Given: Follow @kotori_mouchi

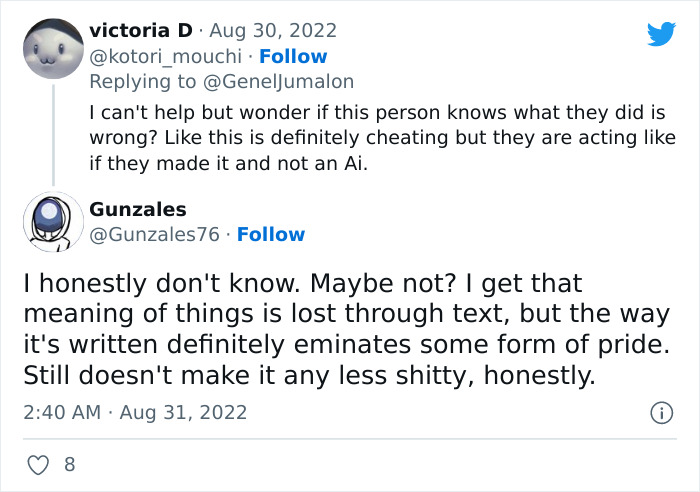Looking at the screenshot, I should tap(292, 56).
